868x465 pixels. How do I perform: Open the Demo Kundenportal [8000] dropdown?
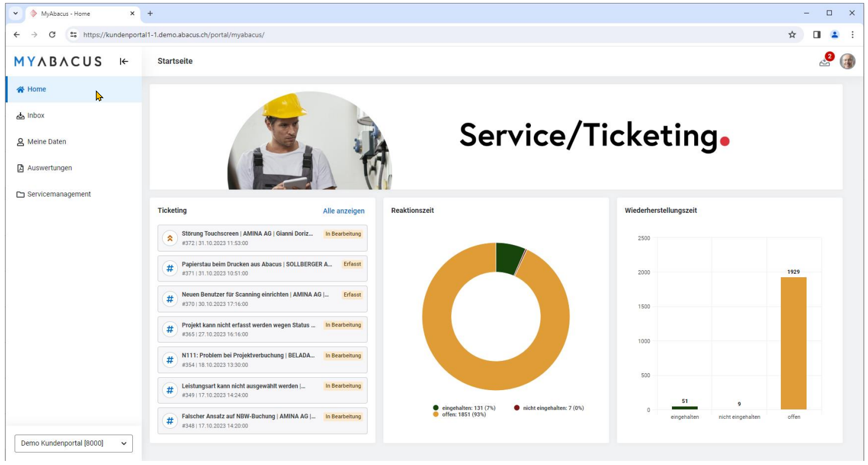pyautogui.click(x=74, y=443)
